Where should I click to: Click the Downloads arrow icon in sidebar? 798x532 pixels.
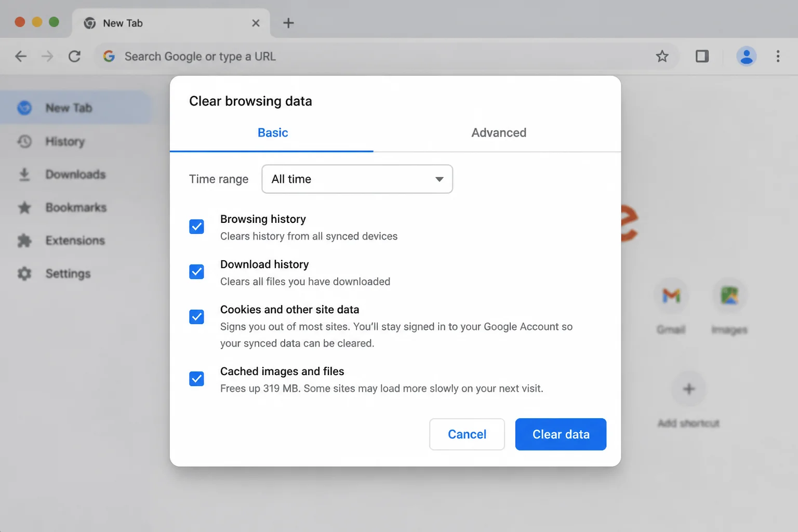click(x=24, y=175)
